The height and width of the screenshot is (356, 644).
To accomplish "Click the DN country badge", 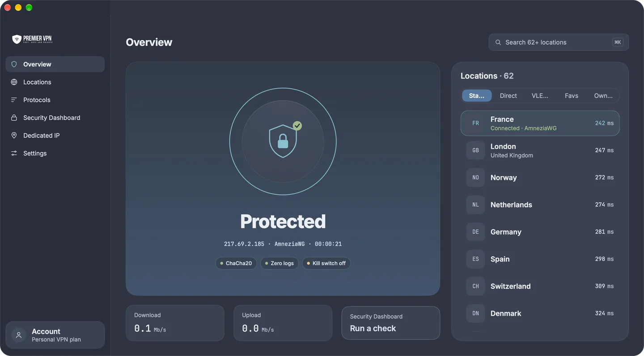I will 475,313.
